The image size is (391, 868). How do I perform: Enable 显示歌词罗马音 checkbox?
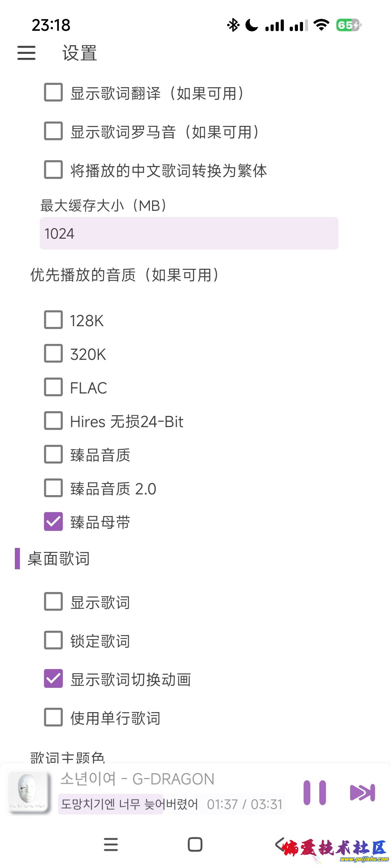(x=53, y=131)
